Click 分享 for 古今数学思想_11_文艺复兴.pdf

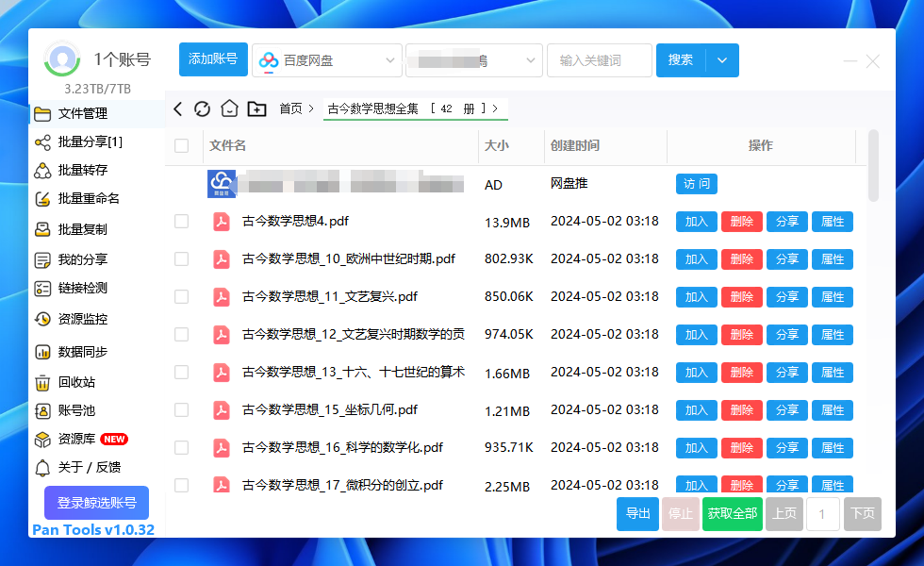click(787, 297)
